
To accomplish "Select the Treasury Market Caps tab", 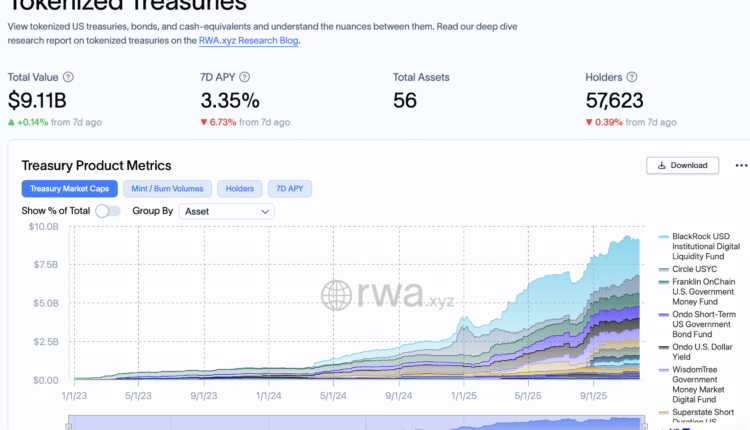I will [x=69, y=188].
